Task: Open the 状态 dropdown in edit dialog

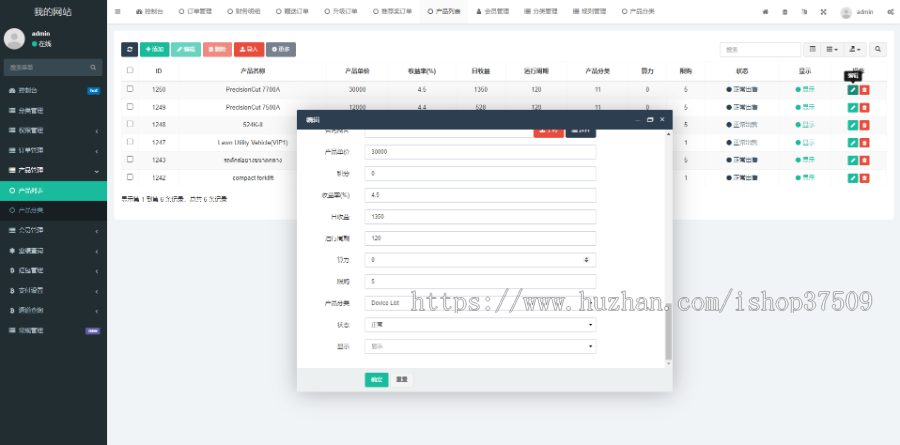Action: (x=480, y=325)
